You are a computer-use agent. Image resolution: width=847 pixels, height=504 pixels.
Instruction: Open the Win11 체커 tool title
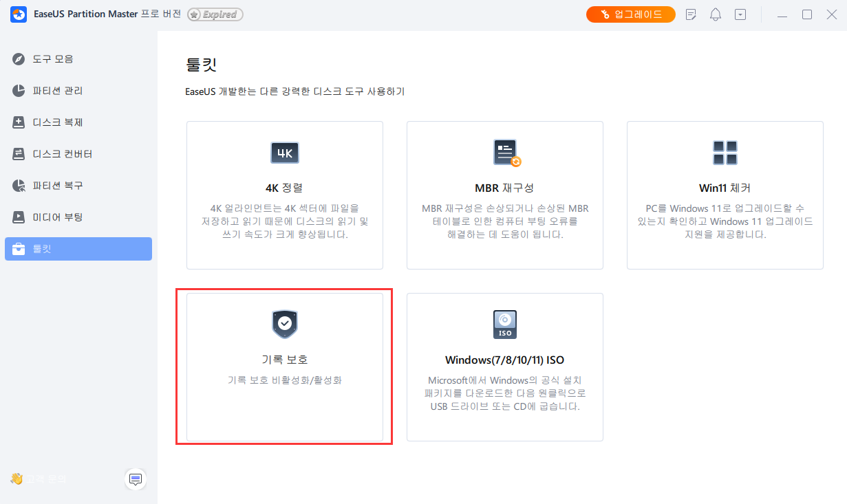725,188
